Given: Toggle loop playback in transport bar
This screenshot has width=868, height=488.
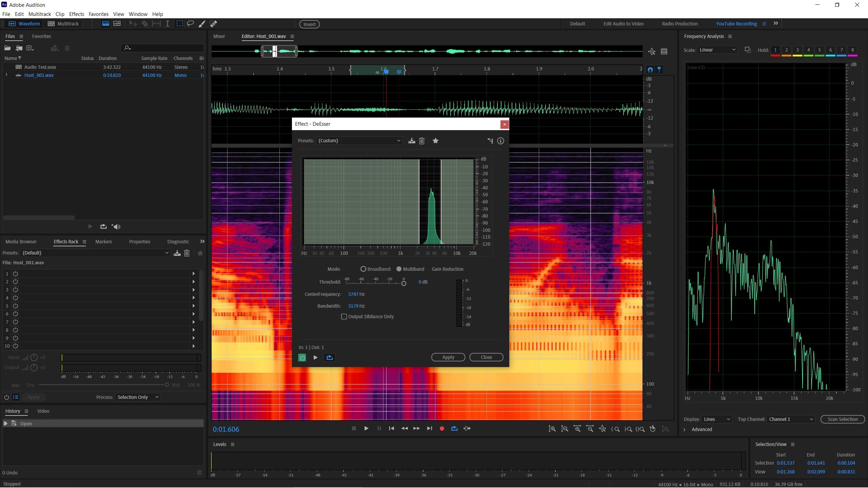Looking at the screenshot, I should (454, 429).
